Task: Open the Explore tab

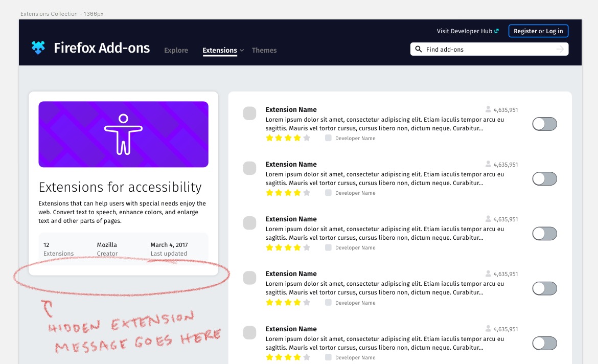Action: [x=176, y=51]
